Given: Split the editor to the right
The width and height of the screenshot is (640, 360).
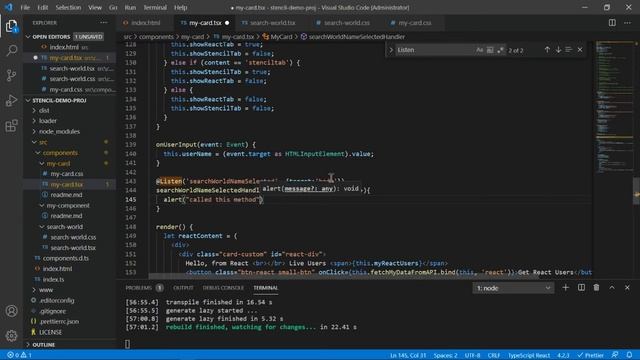Looking at the screenshot, I should click(x=612, y=23).
